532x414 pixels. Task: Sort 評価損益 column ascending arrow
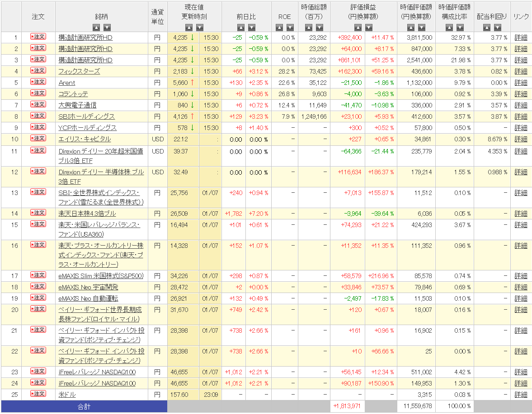(358, 28)
